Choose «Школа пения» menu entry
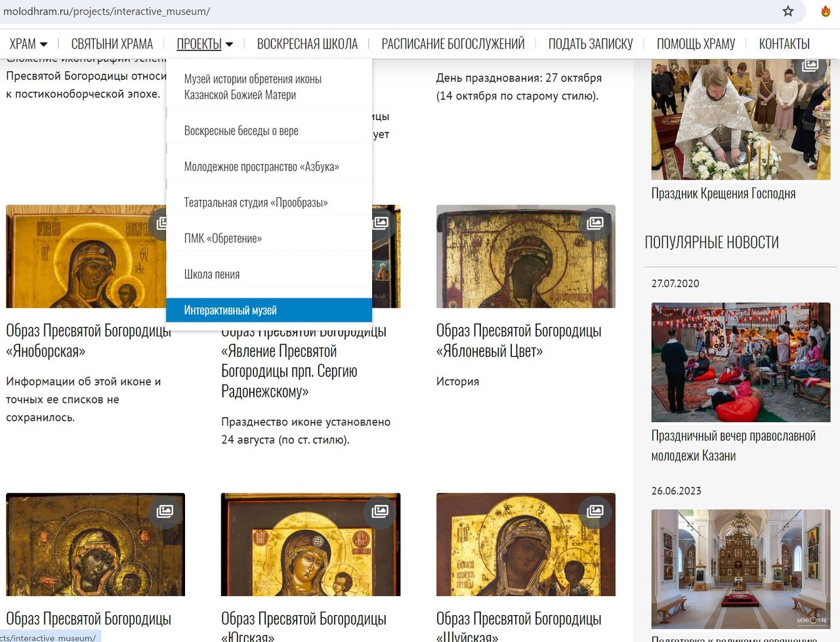The height and width of the screenshot is (642, 840). [212, 274]
